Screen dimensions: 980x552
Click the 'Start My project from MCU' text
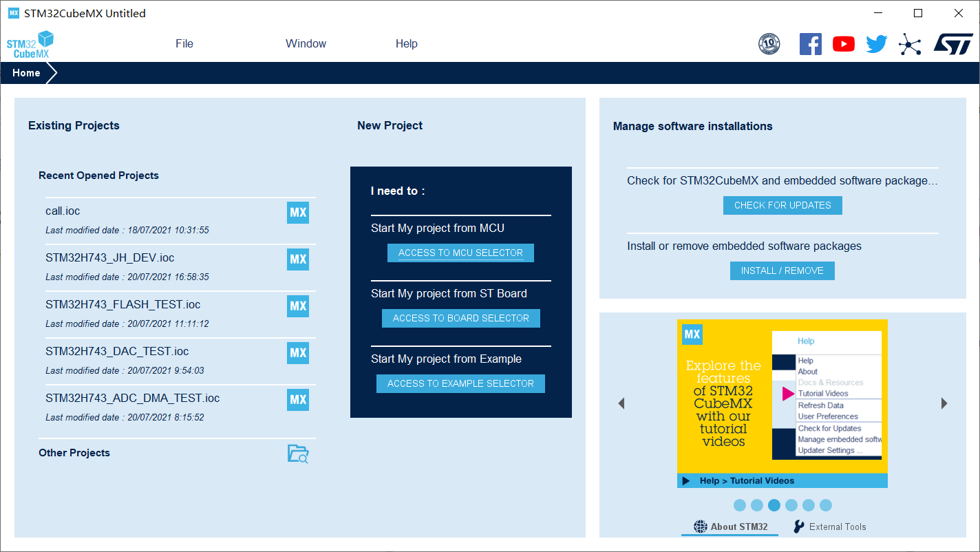coord(438,228)
